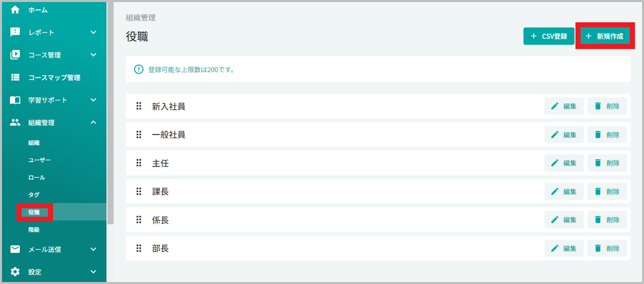Click the info icon in limit notice

click(139, 69)
